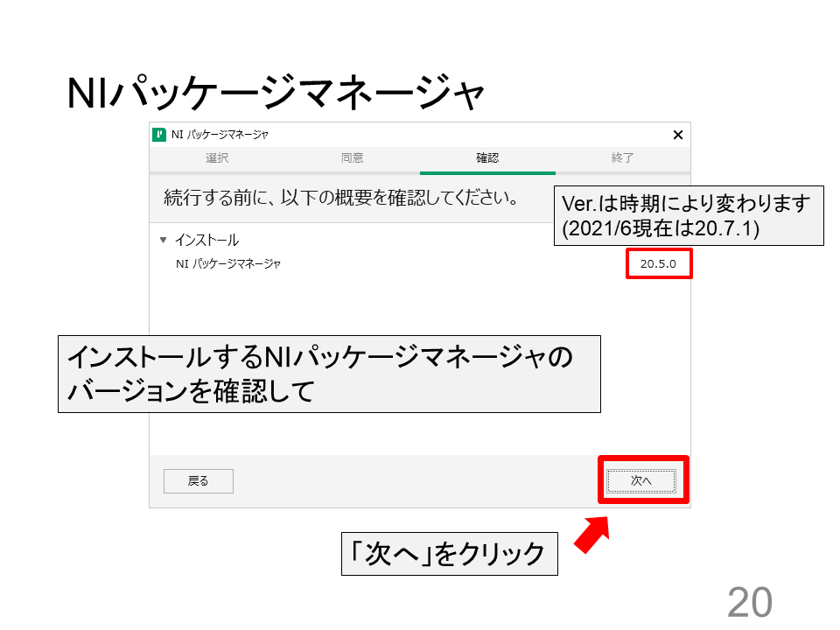Click the NI パッケージマネージャ install list row
840x630 pixels.
pos(419,263)
